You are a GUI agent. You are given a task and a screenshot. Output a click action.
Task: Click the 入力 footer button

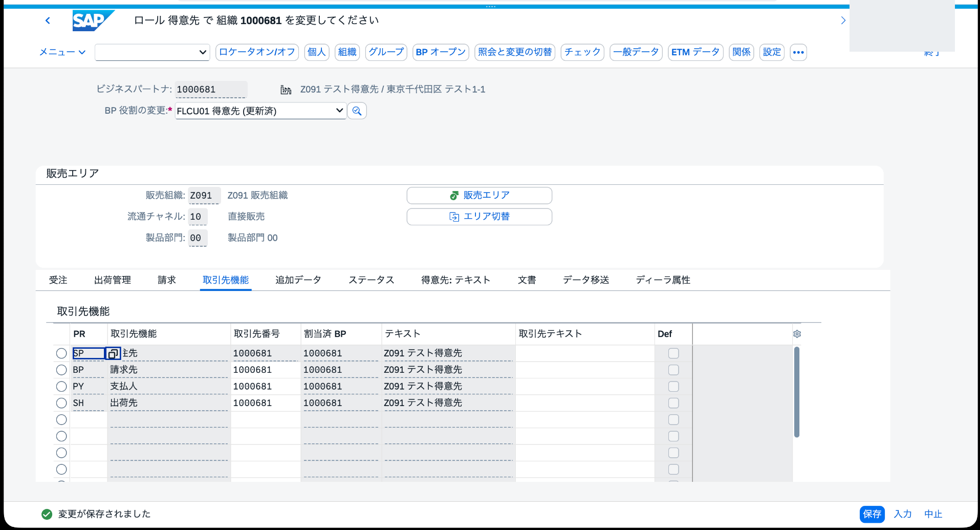click(x=903, y=514)
